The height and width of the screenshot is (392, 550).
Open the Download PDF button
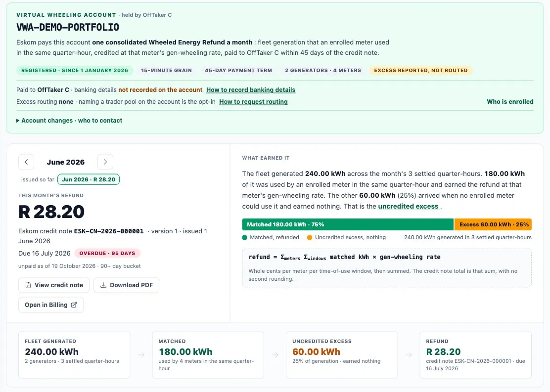[x=126, y=285]
